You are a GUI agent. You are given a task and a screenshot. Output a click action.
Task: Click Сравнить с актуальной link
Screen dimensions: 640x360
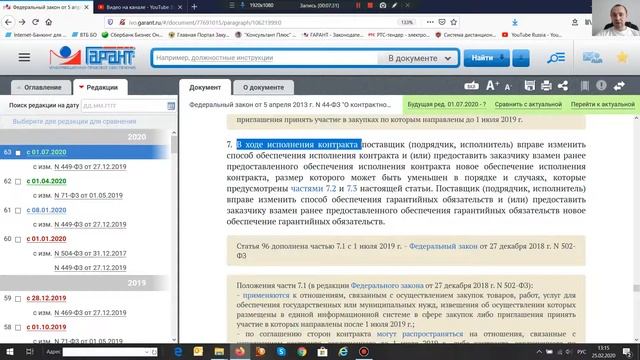[x=528, y=104]
